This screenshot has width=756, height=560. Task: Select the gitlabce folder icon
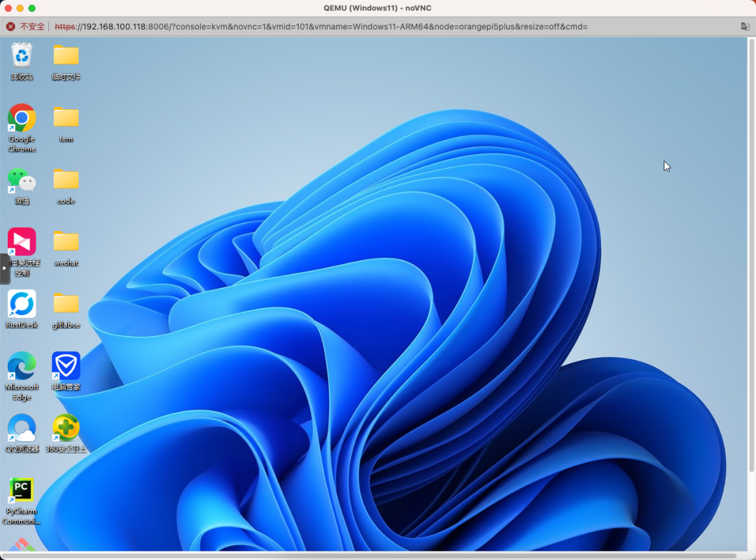click(x=66, y=303)
